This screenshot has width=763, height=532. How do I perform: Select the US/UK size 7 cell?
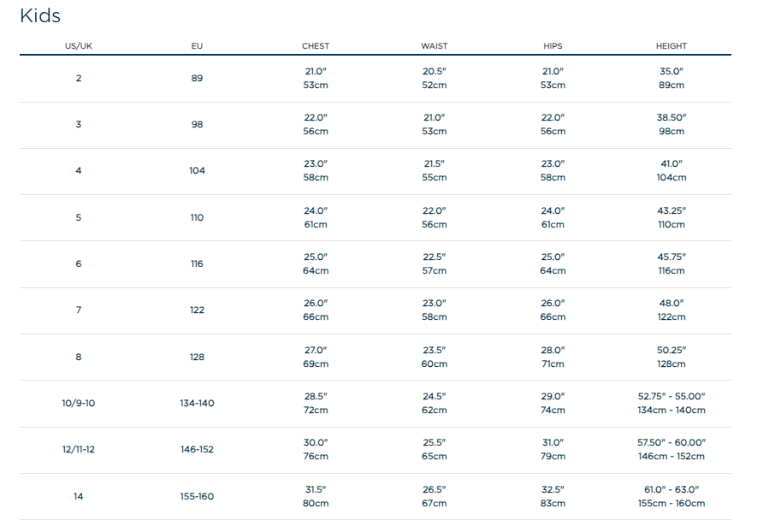point(79,310)
